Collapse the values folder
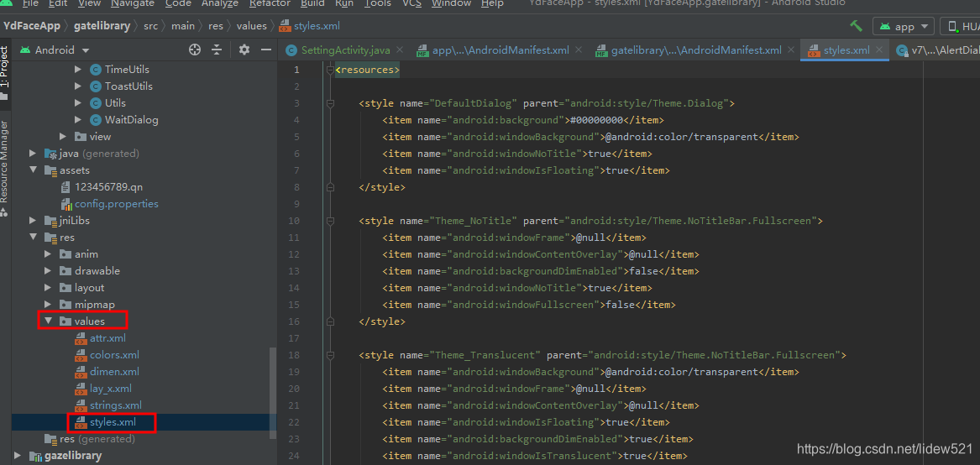 click(48, 321)
